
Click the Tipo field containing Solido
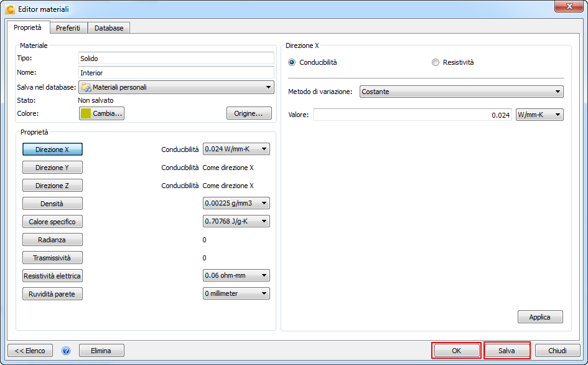(x=176, y=58)
